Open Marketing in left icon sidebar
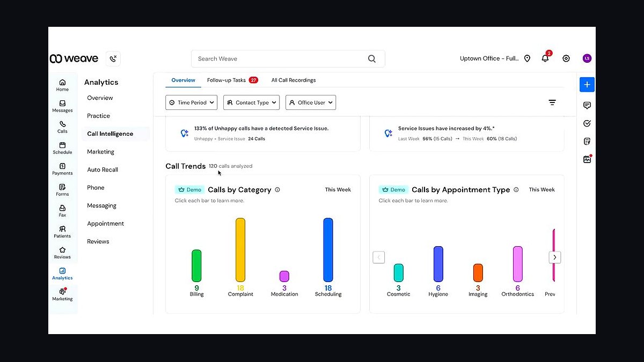 tap(62, 294)
